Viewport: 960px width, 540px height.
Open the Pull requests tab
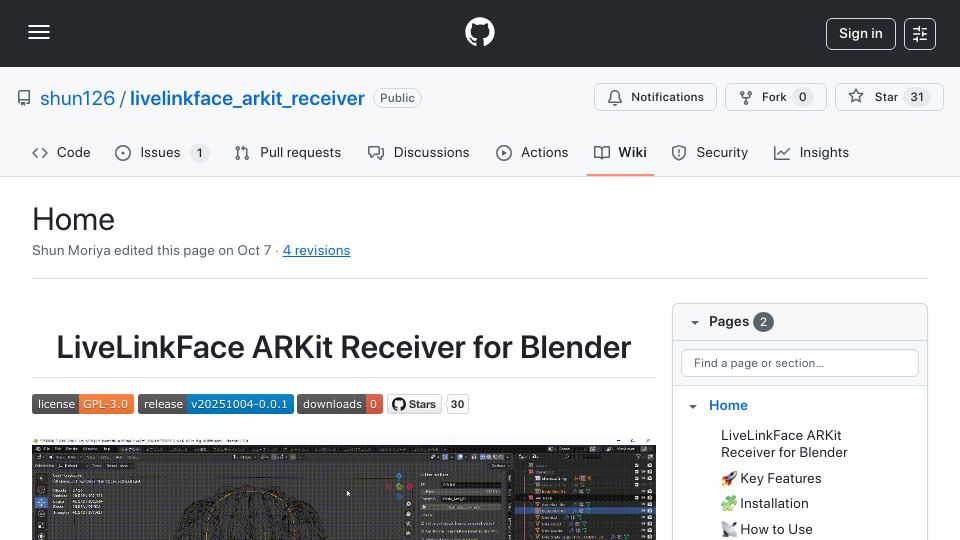[x=288, y=152]
